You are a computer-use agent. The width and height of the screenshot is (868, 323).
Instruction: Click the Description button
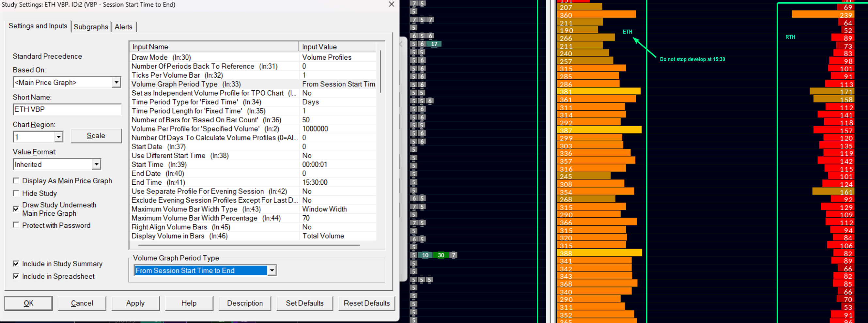coord(245,303)
